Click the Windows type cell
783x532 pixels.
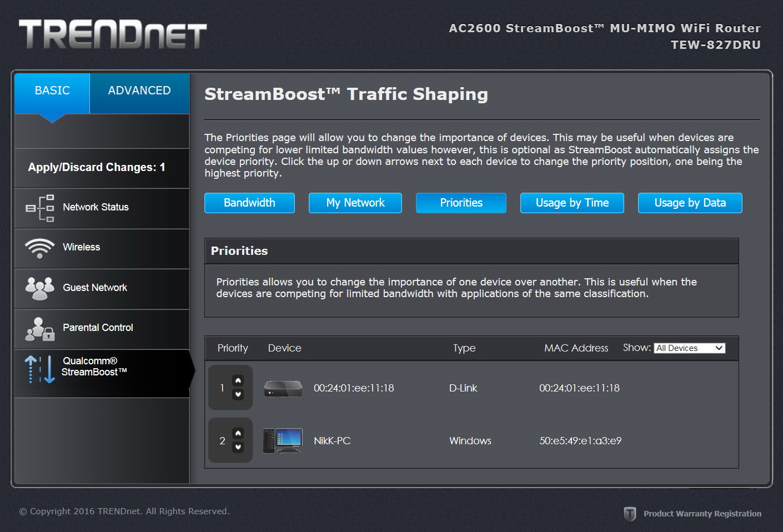tap(470, 441)
